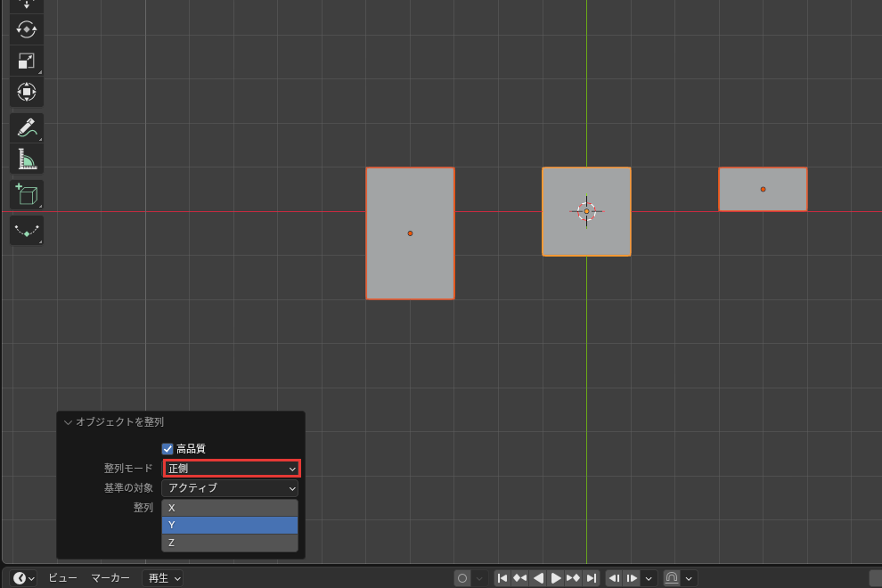
Task: Select the Rotate tool
Action: click(x=27, y=29)
